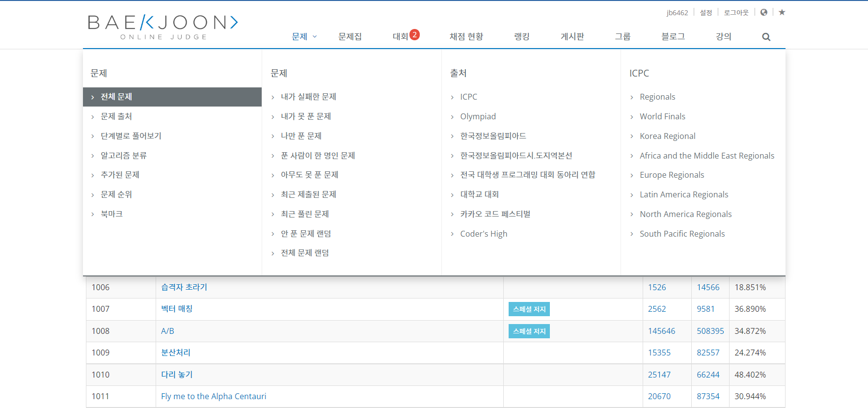Select 문제 출처 menu entry

[116, 116]
